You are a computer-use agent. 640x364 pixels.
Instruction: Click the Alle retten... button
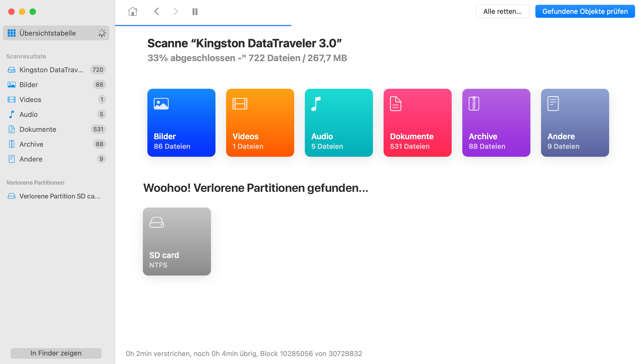tap(502, 11)
